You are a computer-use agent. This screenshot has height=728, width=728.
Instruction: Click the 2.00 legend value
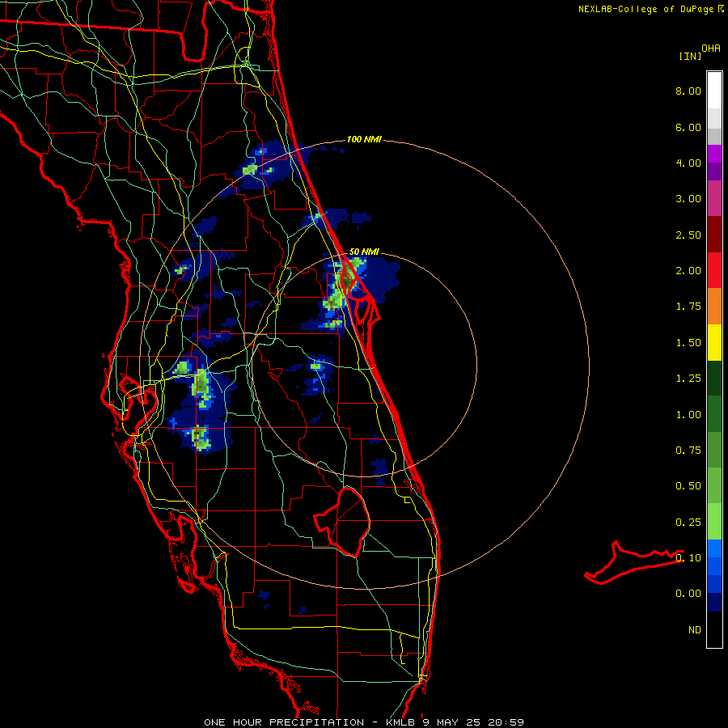(x=688, y=271)
